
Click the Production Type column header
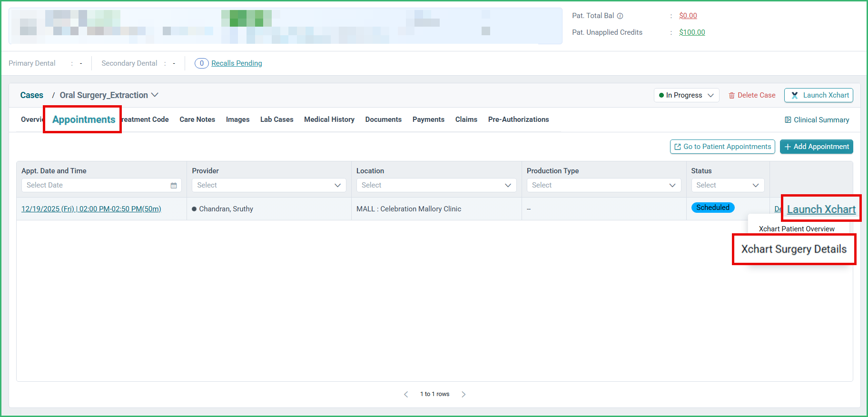coord(552,171)
